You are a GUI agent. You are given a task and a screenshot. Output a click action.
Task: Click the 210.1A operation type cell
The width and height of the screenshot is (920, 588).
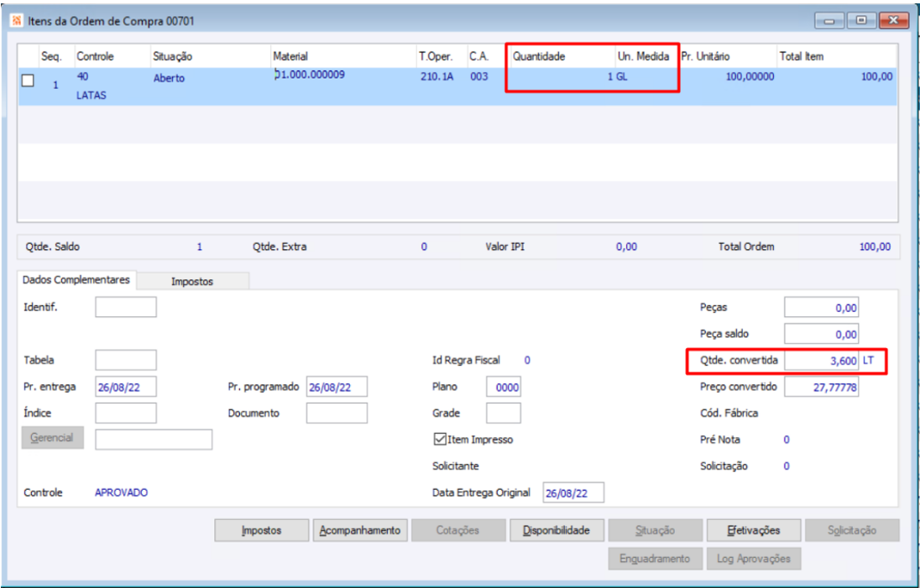click(437, 76)
